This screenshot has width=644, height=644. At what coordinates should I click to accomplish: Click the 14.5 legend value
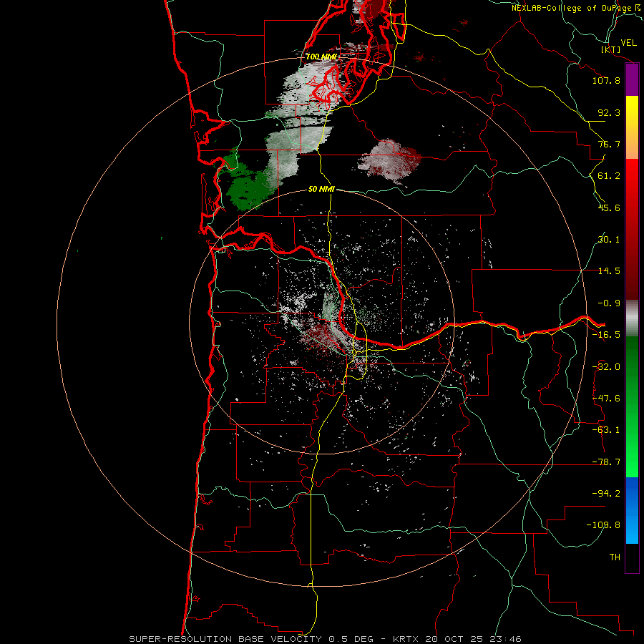(609, 271)
